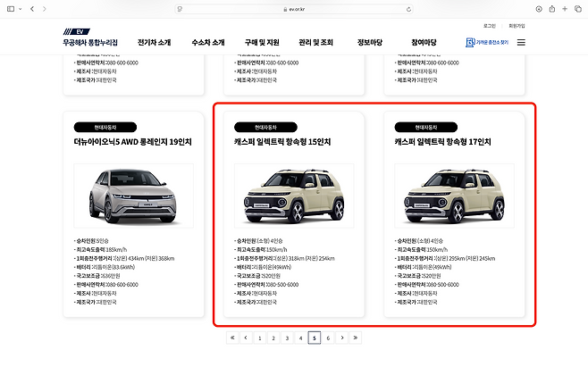The height and width of the screenshot is (367, 588).
Task: Click the browser forward arrow
Action: pyautogui.click(x=46, y=8)
